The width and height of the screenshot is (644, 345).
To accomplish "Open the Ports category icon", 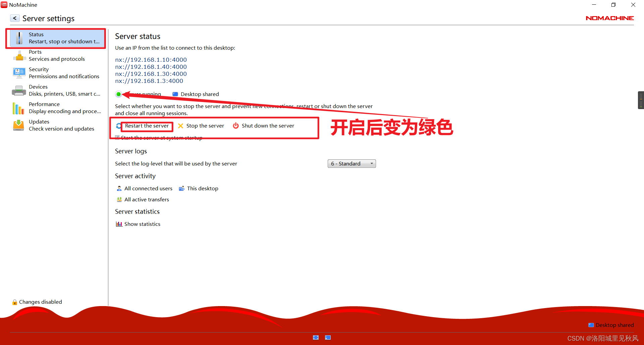I will [x=19, y=55].
